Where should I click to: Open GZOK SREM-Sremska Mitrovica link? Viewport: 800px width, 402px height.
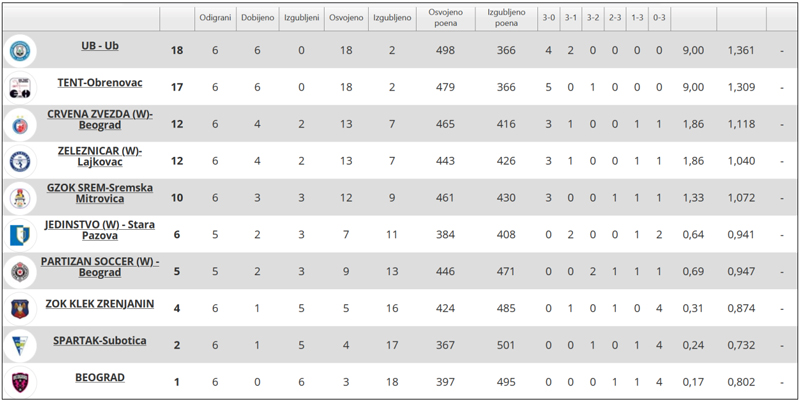tap(99, 194)
